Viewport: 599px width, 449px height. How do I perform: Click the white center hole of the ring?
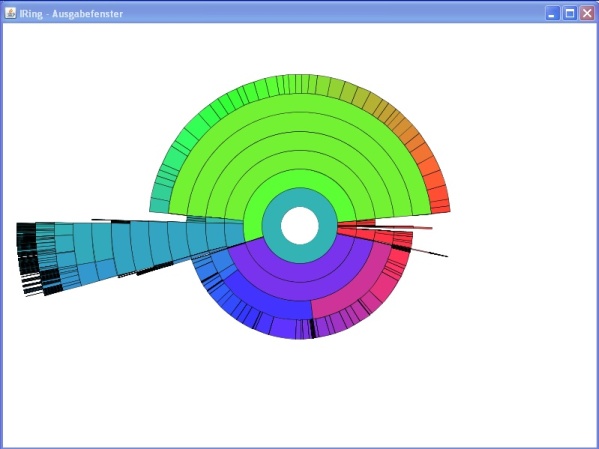point(300,225)
